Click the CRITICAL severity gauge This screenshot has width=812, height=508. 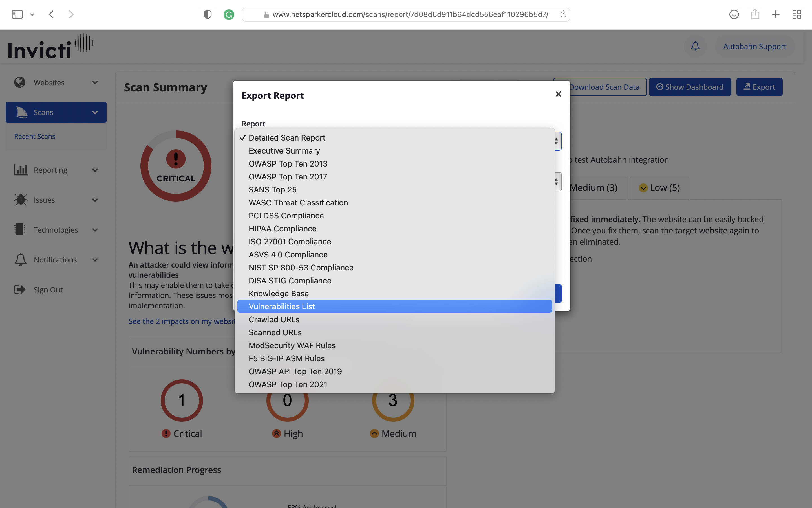pyautogui.click(x=176, y=166)
